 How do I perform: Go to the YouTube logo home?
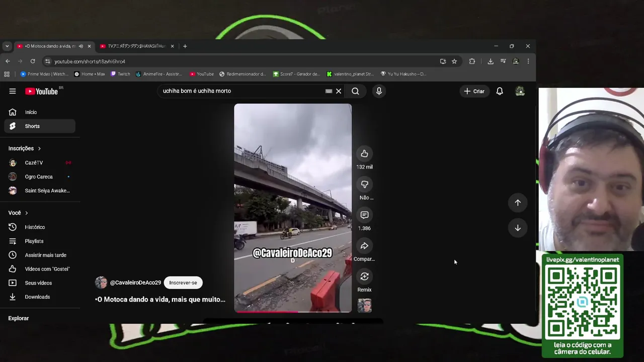(x=41, y=91)
